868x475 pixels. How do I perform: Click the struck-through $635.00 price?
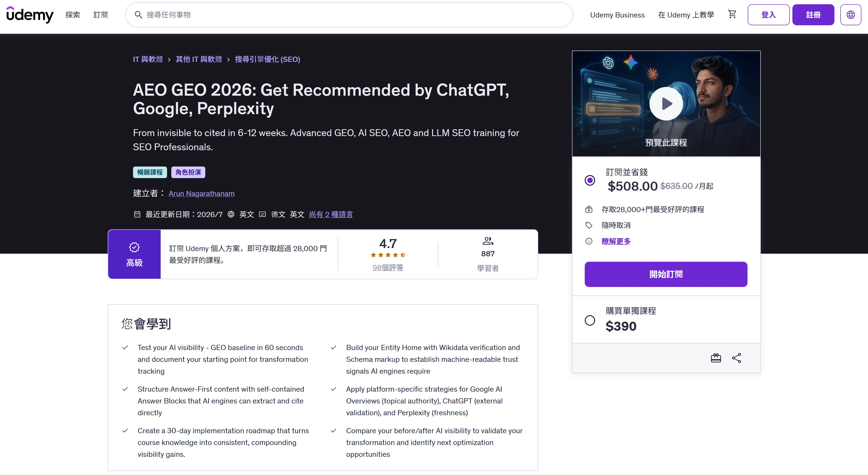click(676, 186)
